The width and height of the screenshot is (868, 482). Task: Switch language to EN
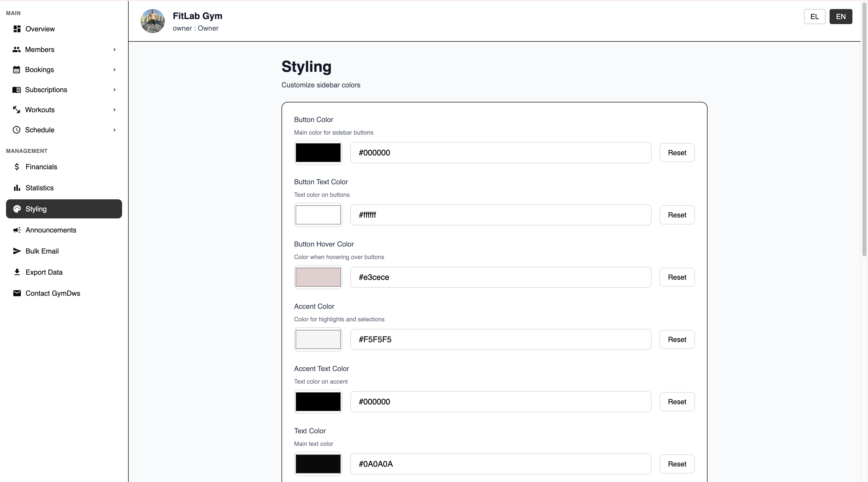coord(841,17)
